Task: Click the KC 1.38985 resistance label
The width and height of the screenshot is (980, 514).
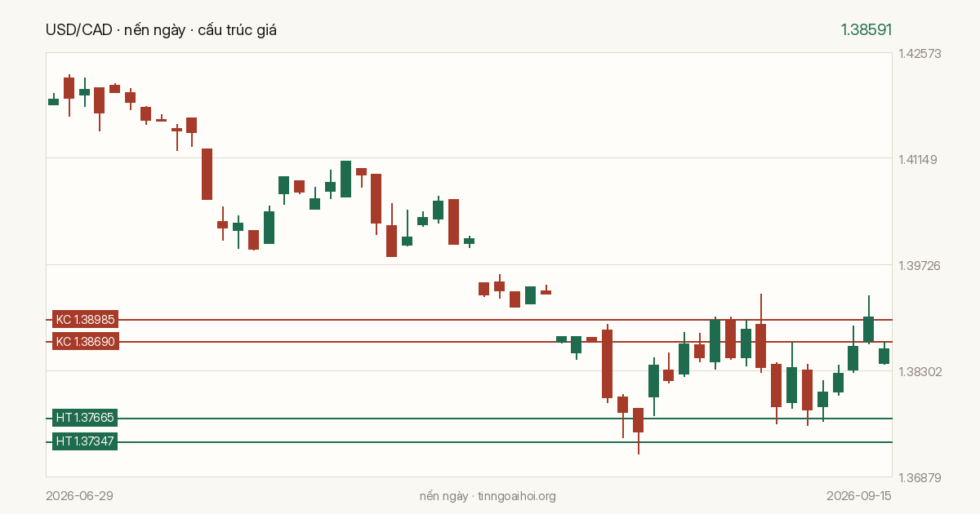Action: coord(86,320)
